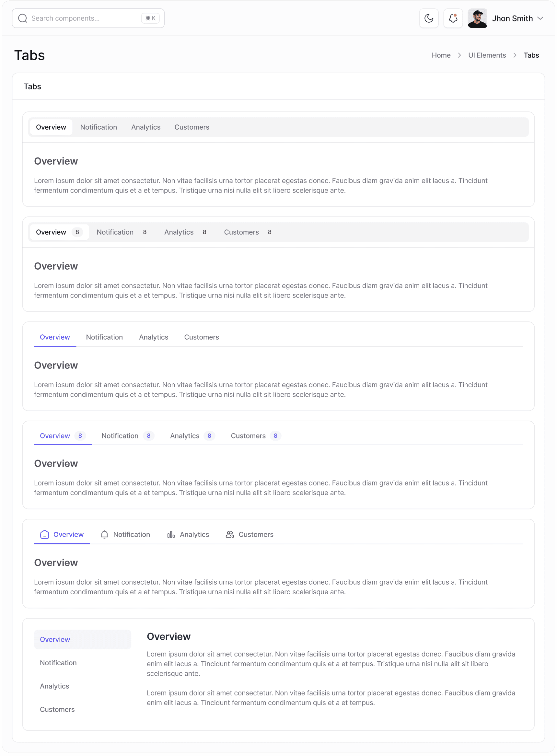Select the Analytics tab with bar-chart icon
The width and height of the screenshot is (557, 756).
click(188, 534)
